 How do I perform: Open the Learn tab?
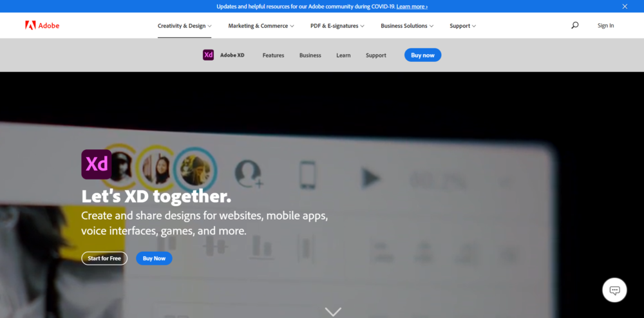[343, 55]
